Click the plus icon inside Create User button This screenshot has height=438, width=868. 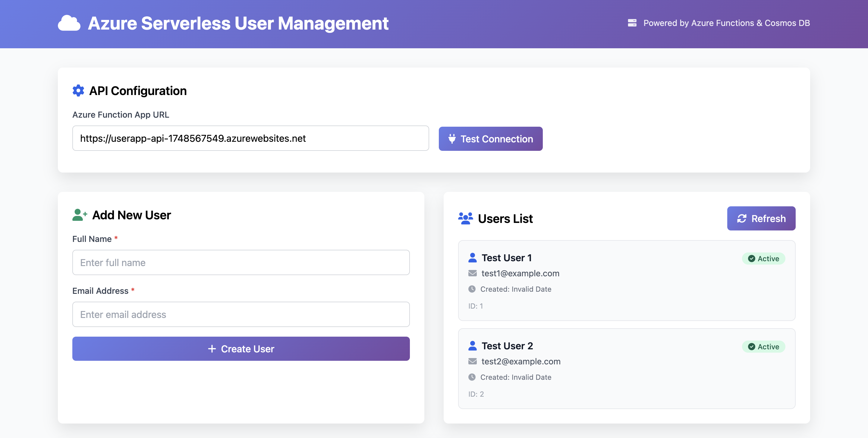click(x=212, y=349)
